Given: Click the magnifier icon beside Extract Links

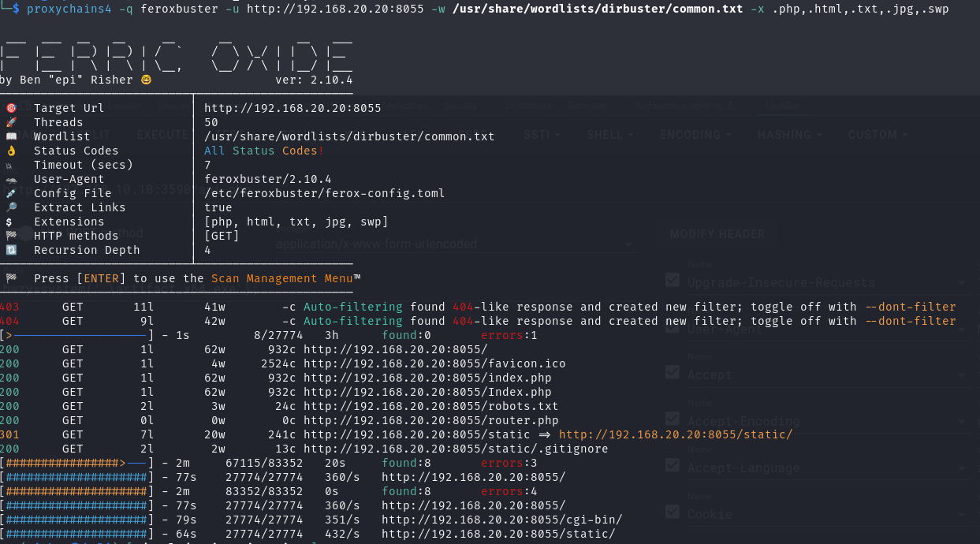Looking at the screenshot, I should pyautogui.click(x=11, y=207).
